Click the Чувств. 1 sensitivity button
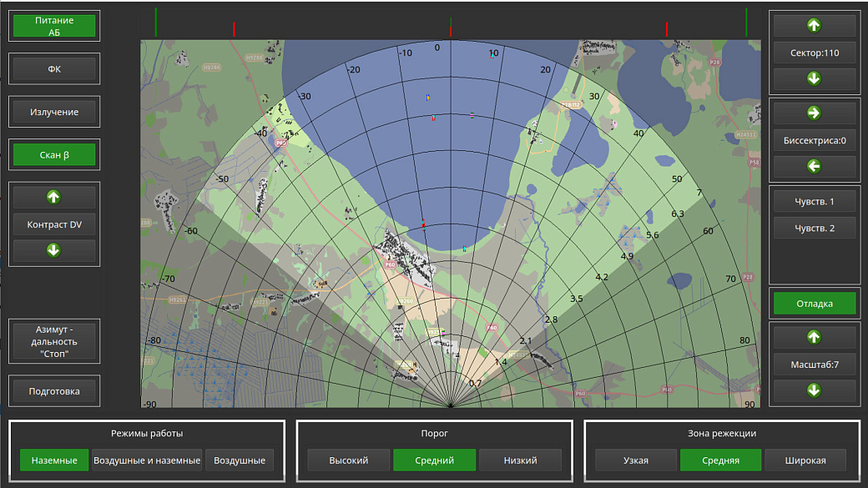 (x=814, y=201)
